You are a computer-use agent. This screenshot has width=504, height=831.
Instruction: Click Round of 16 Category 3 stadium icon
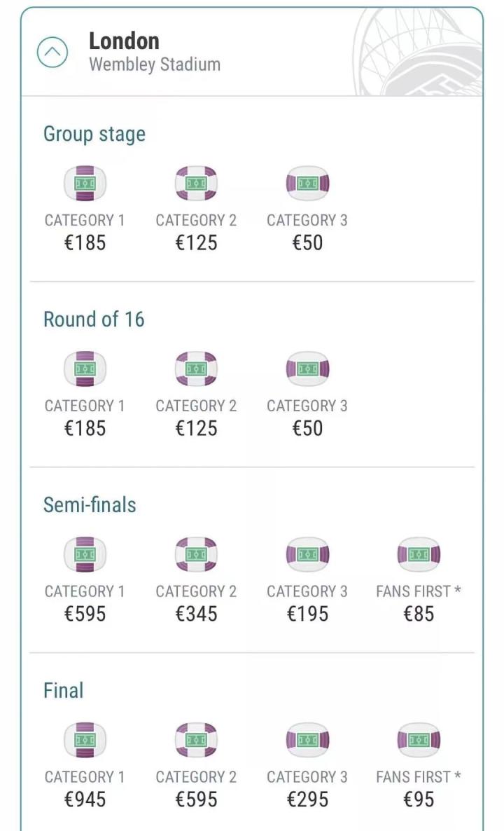(307, 369)
